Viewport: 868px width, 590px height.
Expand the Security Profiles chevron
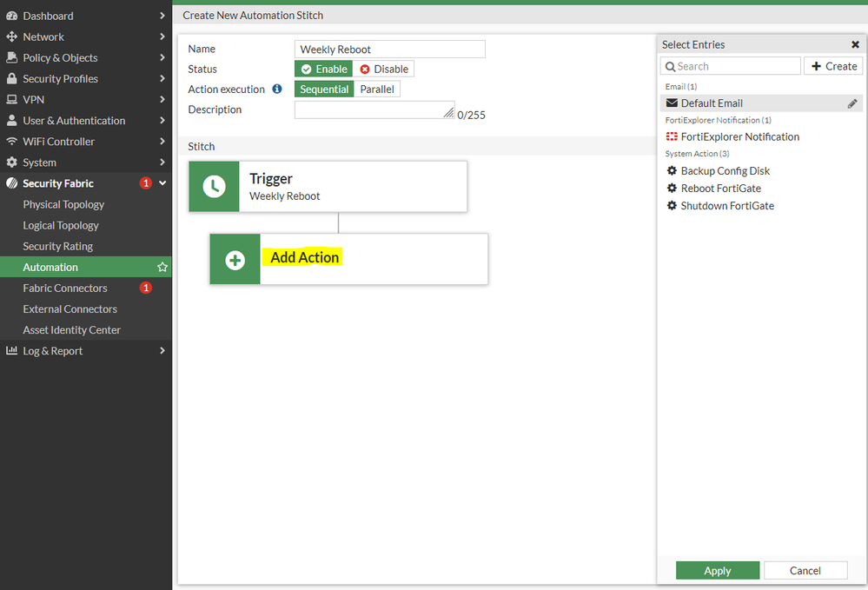(x=162, y=78)
